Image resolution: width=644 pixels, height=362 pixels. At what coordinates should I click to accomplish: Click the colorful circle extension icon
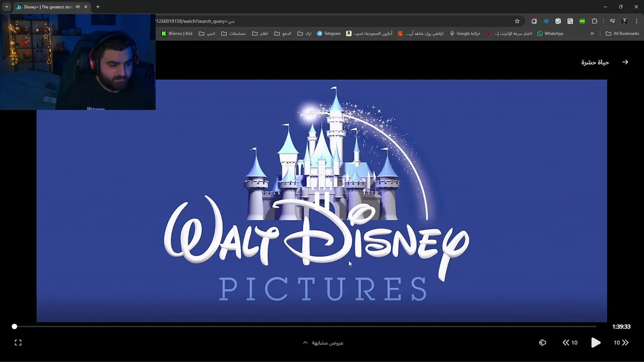534,21
